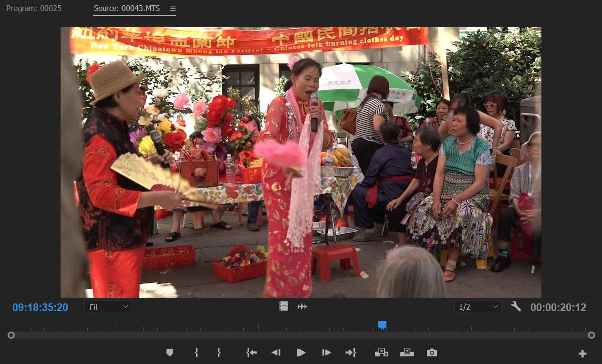602x364 pixels.
Task: Step forward one frame
Action: point(326,353)
